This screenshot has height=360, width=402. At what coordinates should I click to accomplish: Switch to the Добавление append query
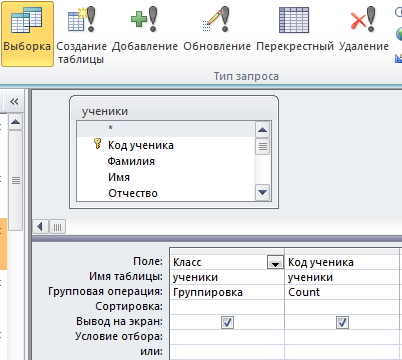pyautogui.click(x=145, y=28)
